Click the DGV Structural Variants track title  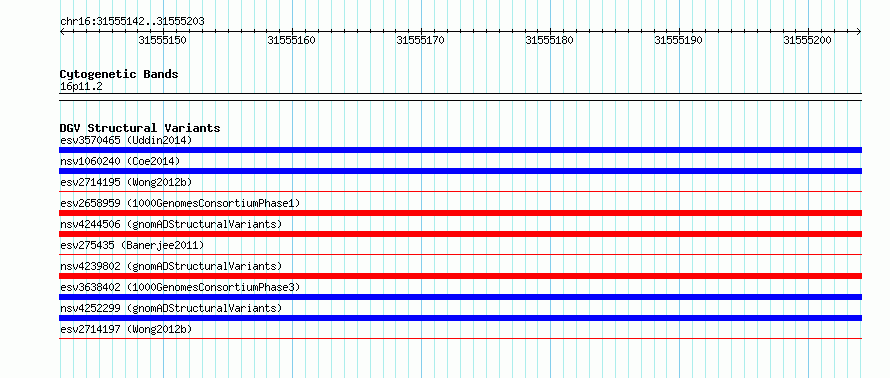(x=140, y=128)
